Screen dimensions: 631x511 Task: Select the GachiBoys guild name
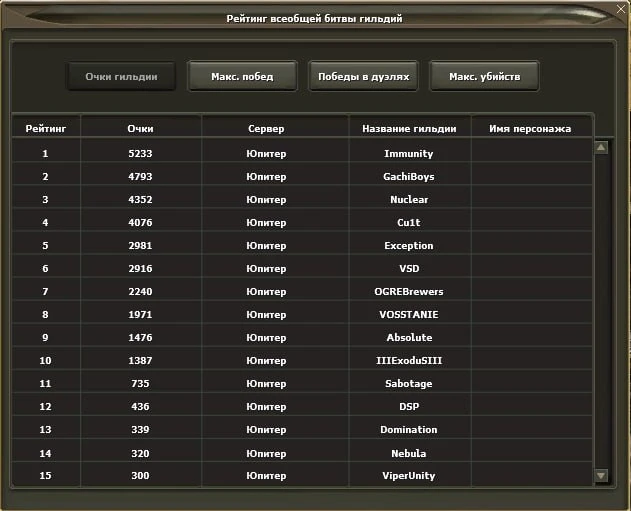(x=408, y=176)
